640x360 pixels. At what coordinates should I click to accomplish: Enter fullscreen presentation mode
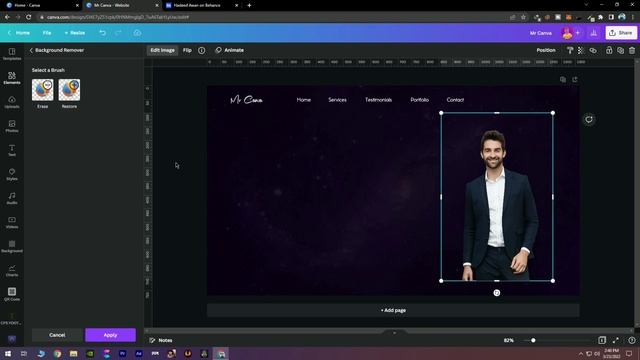[616, 340]
